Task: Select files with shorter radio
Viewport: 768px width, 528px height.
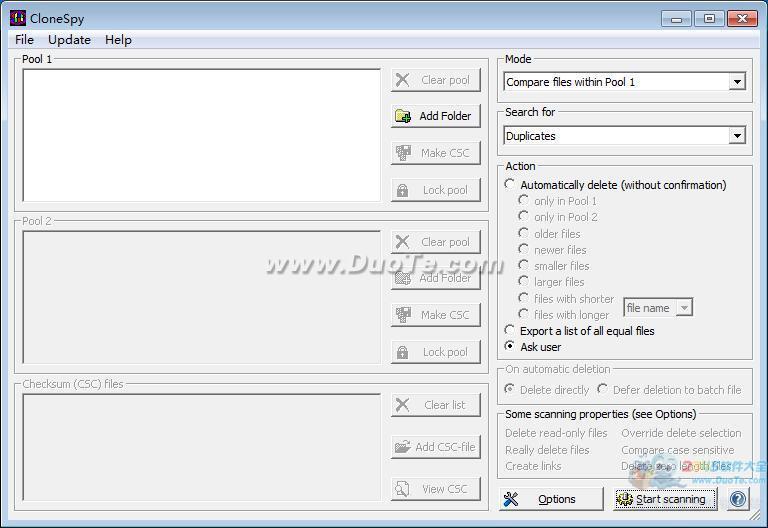Action: (524, 298)
